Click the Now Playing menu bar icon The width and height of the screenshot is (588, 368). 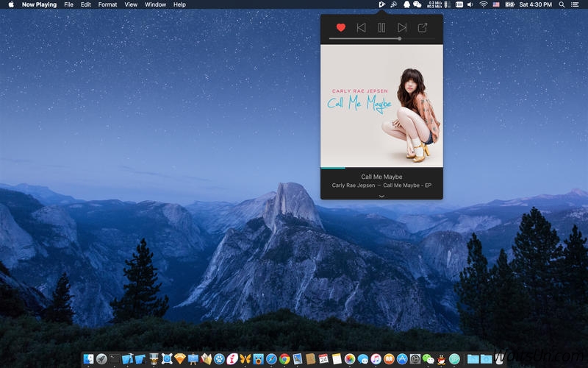coord(381,4)
